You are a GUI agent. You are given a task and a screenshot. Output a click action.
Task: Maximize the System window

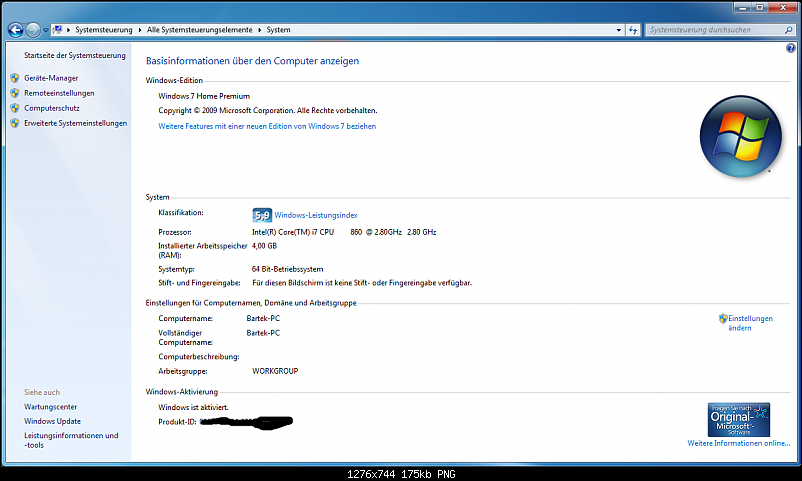760,7
